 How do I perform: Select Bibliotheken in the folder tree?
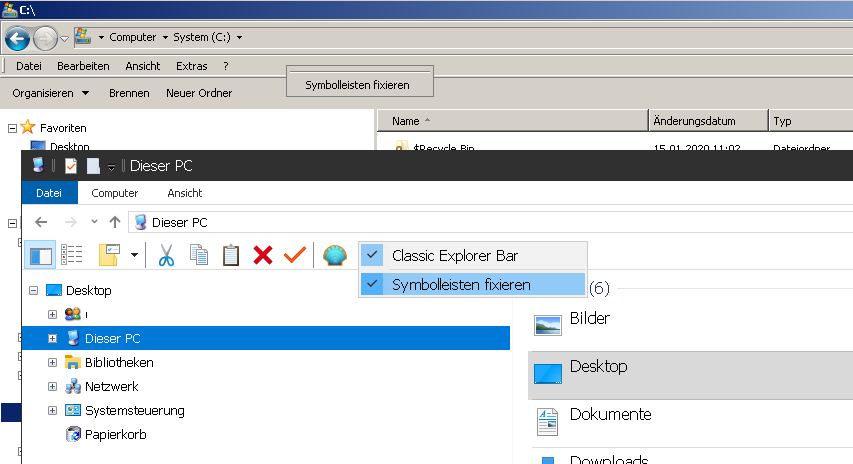click(119, 362)
